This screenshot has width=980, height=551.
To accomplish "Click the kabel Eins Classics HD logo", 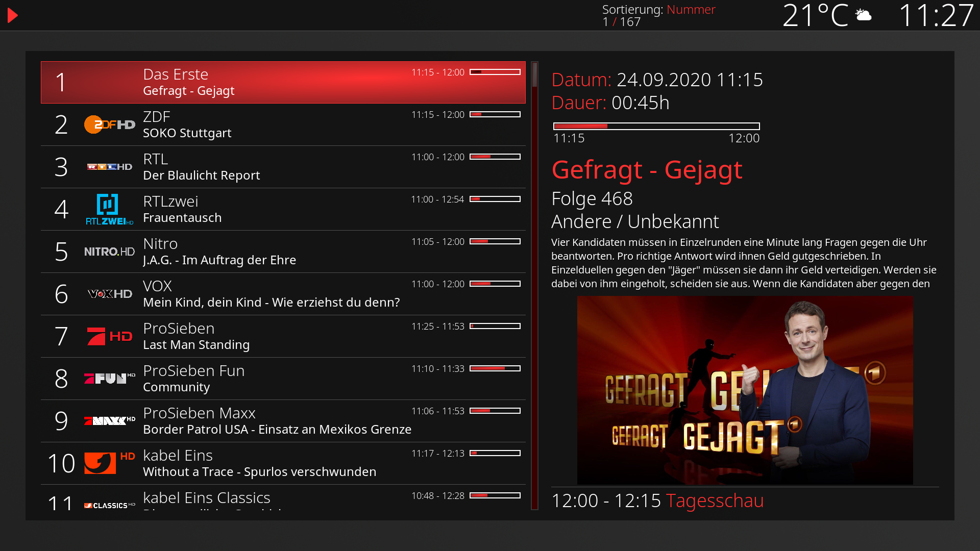I will pos(110,505).
